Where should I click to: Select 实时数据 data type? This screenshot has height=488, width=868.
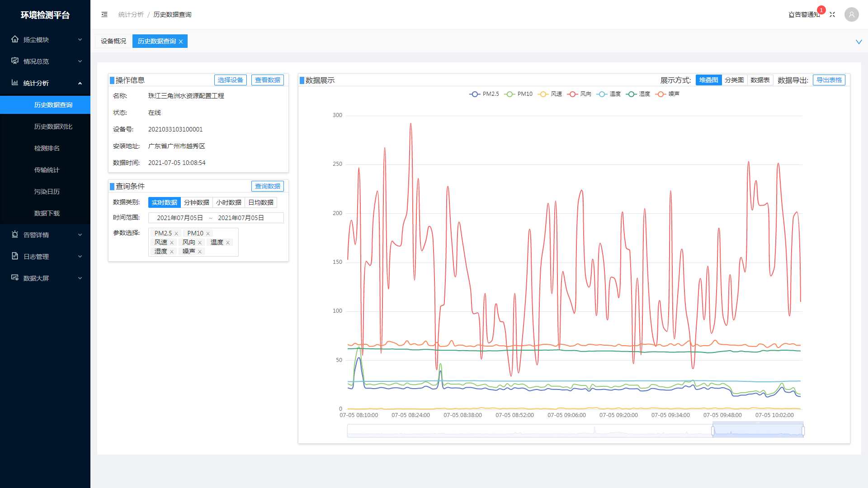point(165,202)
